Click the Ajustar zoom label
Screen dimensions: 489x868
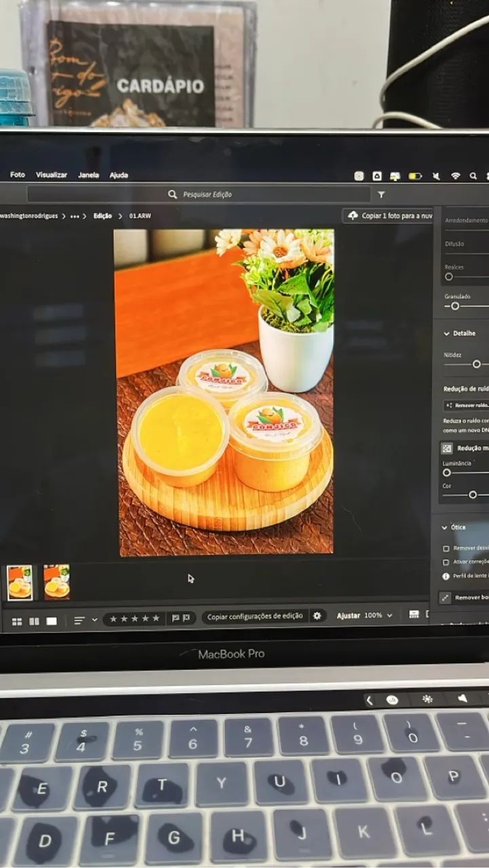click(349, 616)
